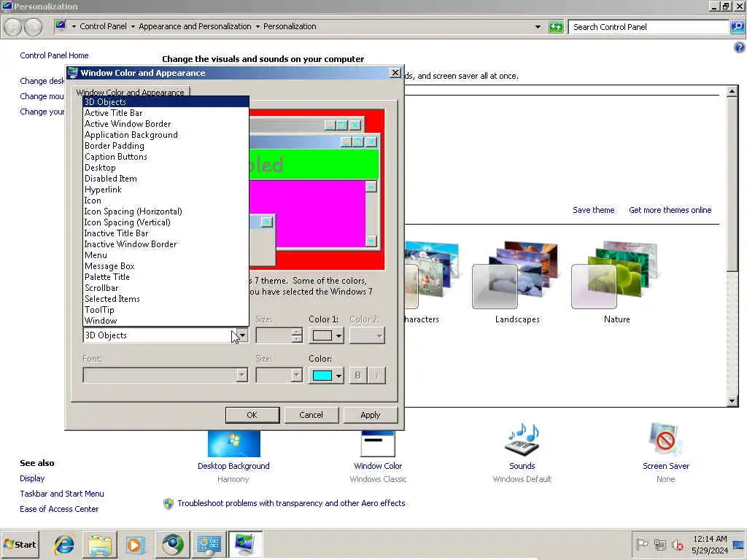Open Screen Saver settings icon
The width and height of the screenshot is (747, 560).
[x=665, y=438]
